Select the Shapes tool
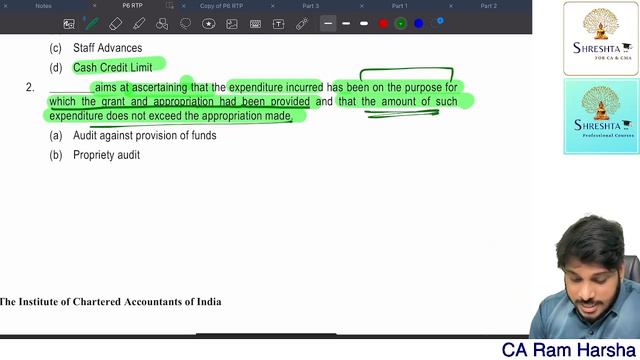 pyautogui.click(x=162, y=24)
